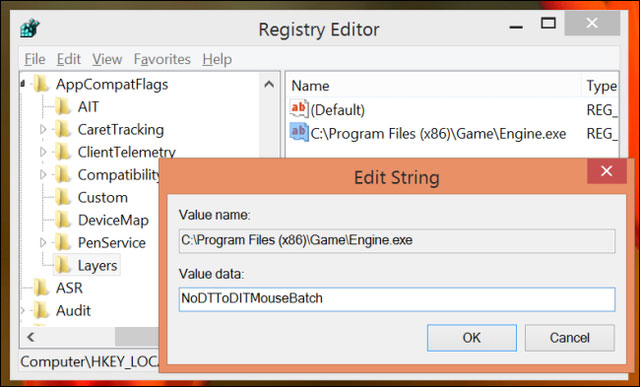Select the CaretTracking folder icon
Screen dimensions: 640x387
pyautogui.click(x=63, y=130)
